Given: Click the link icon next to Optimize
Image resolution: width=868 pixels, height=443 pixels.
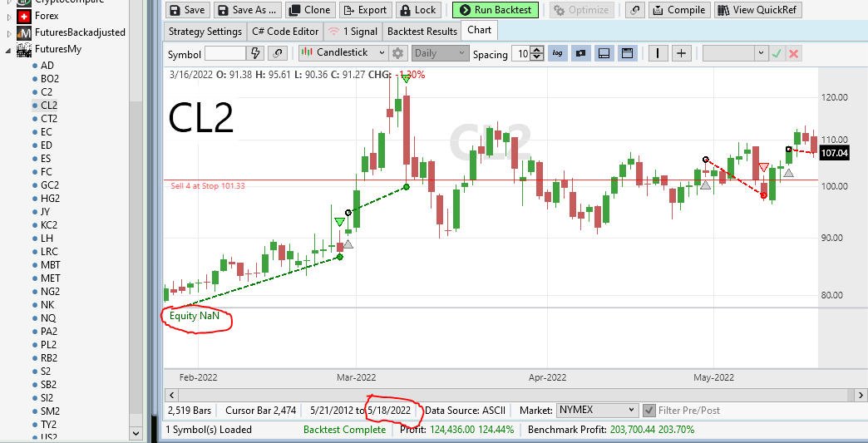Looking at the screenshot, I should point(635,10).
